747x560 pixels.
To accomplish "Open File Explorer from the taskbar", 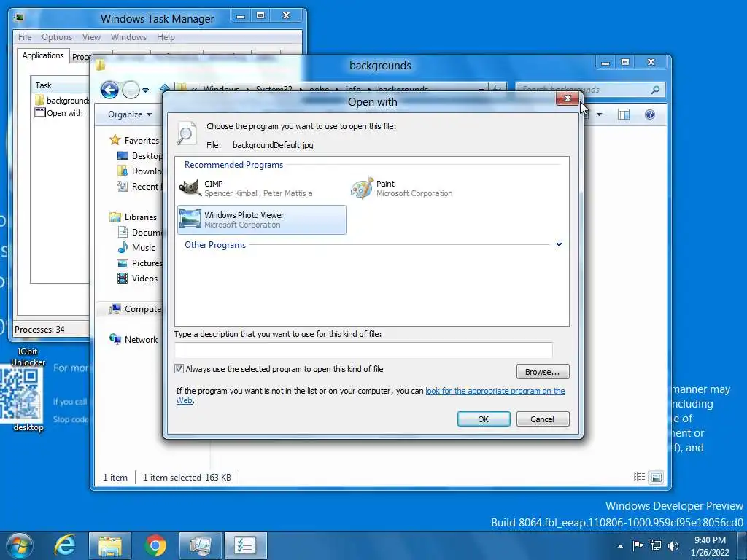I will [109, 545].
